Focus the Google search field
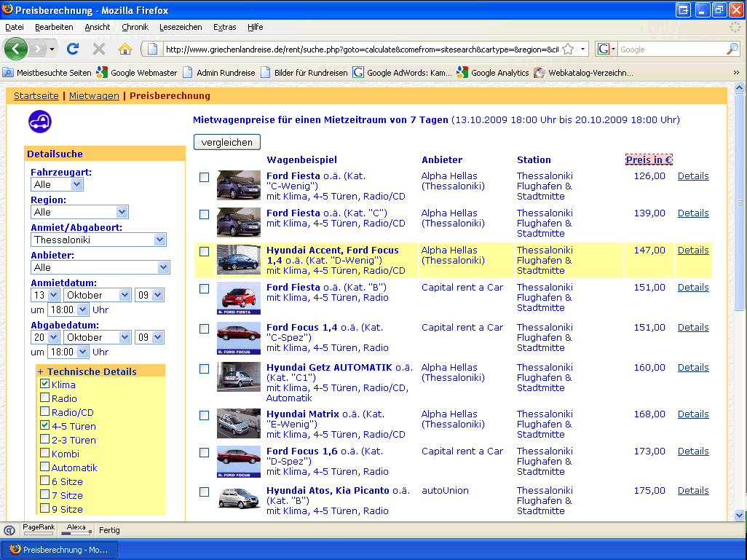 pyautogui.click(x=672, y=50)
